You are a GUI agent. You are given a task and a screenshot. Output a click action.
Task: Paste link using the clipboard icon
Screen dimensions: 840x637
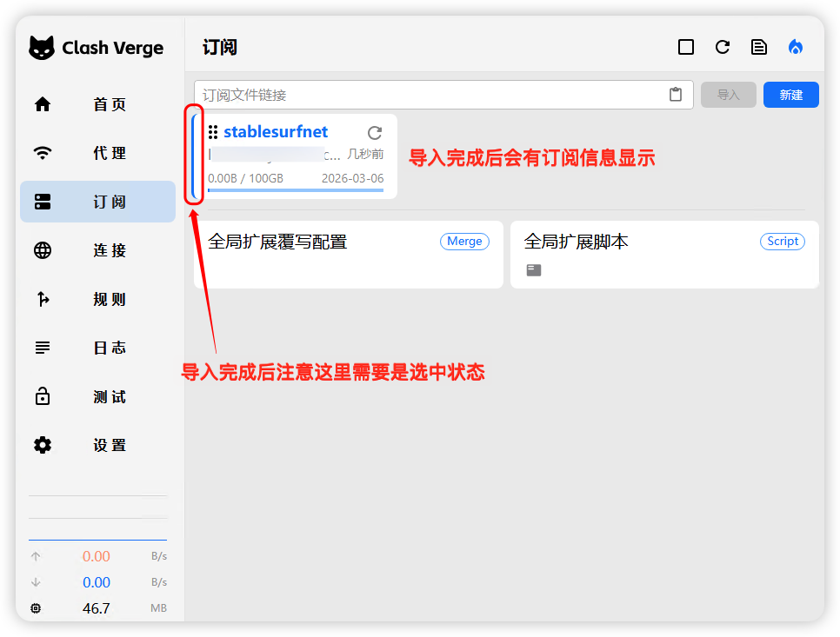676,95
